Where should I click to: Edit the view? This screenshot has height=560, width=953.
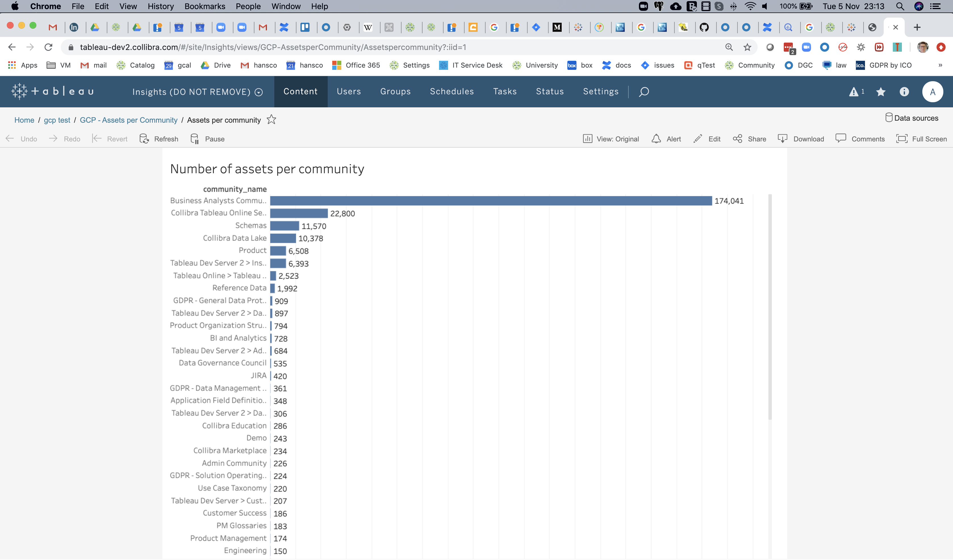coord(707,139)
